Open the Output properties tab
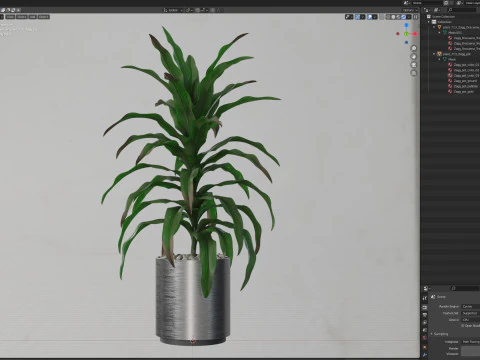 (x=425, y=315)
